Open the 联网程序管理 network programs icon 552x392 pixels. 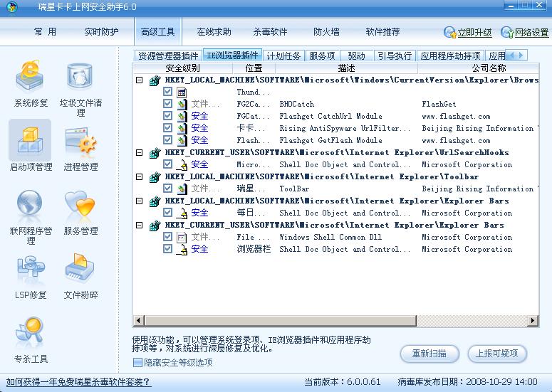pyautogui.click(x=30, y=203)
